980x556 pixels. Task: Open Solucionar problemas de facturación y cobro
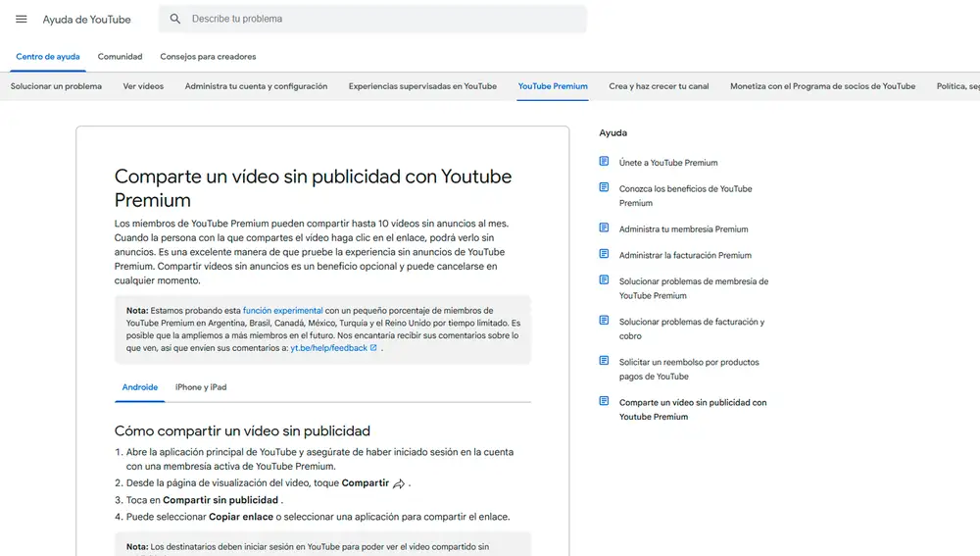(692, 329)
